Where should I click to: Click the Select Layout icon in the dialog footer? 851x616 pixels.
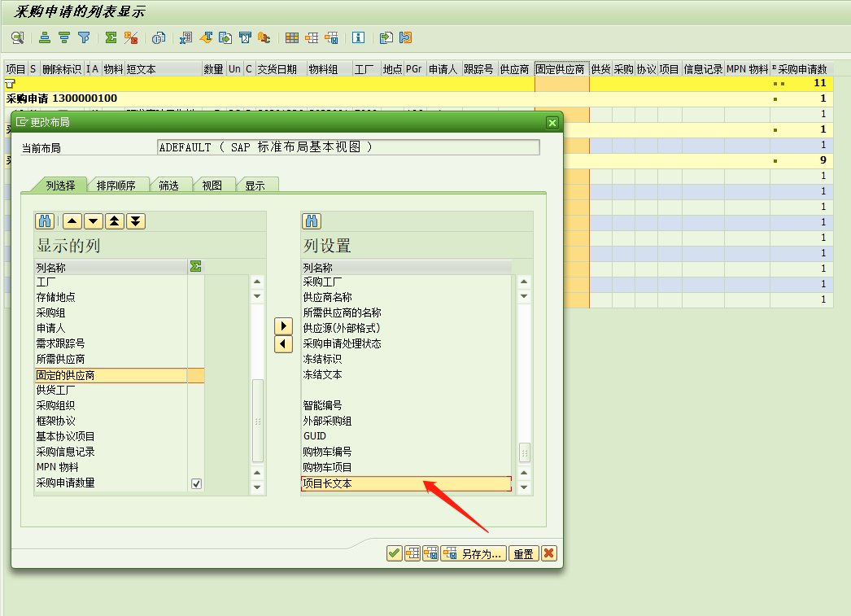point(412,553)
